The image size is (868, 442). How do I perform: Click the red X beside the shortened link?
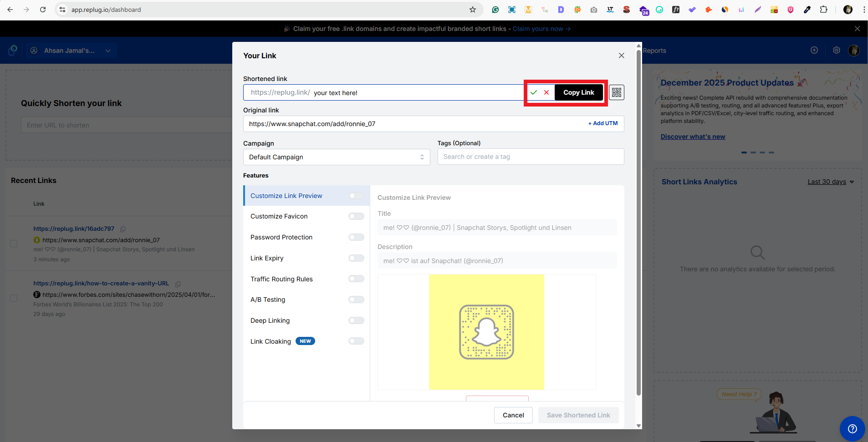tap(546, 92)
